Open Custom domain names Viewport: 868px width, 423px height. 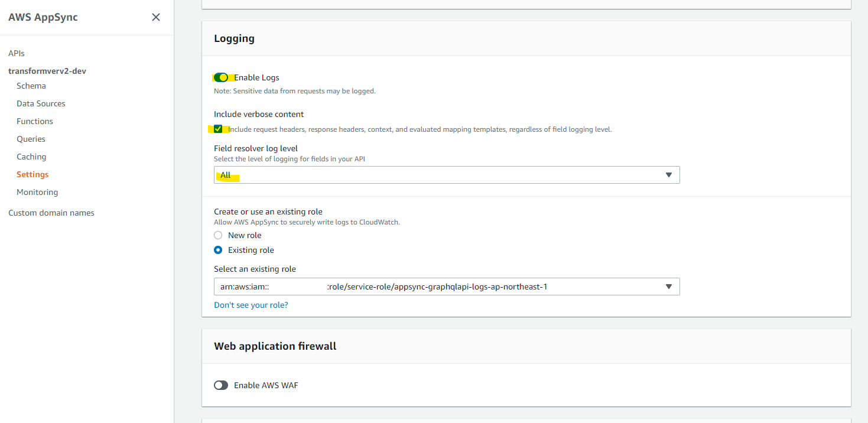(51, 213)
